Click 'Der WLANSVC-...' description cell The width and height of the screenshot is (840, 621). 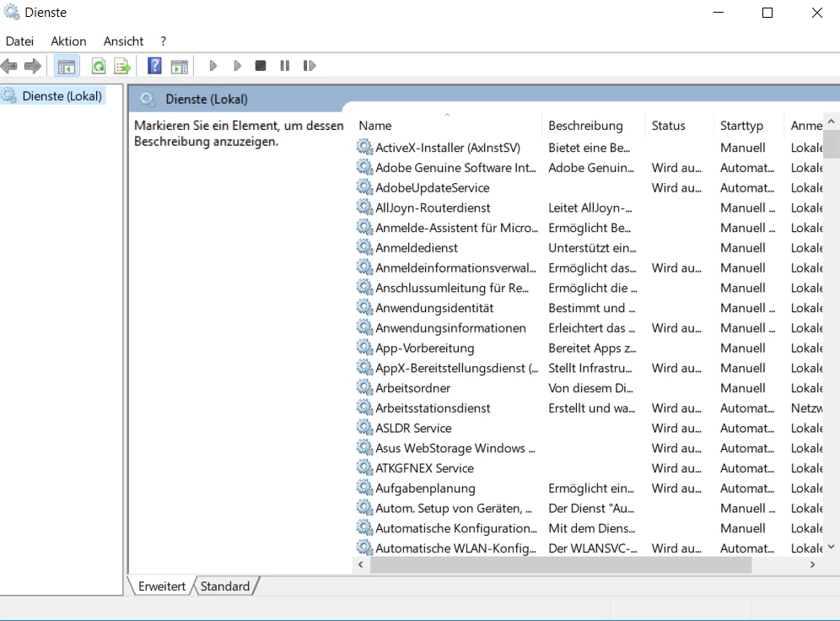[593, 548]
